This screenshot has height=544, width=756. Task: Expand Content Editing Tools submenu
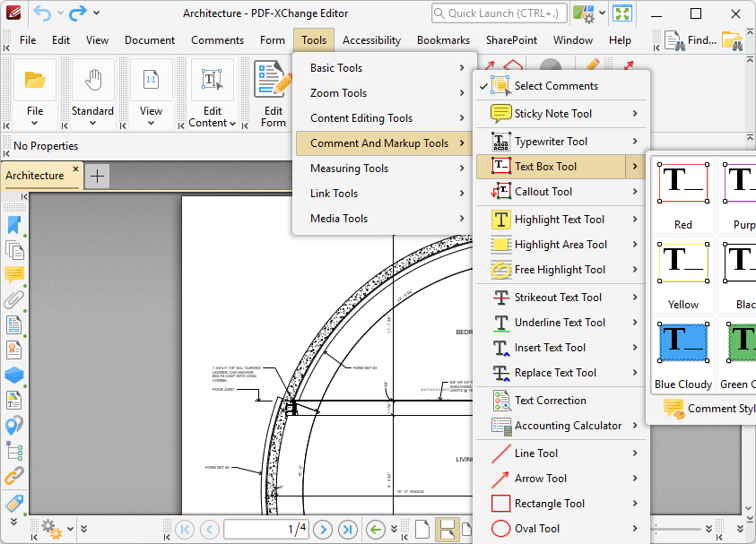click(384, 118)
